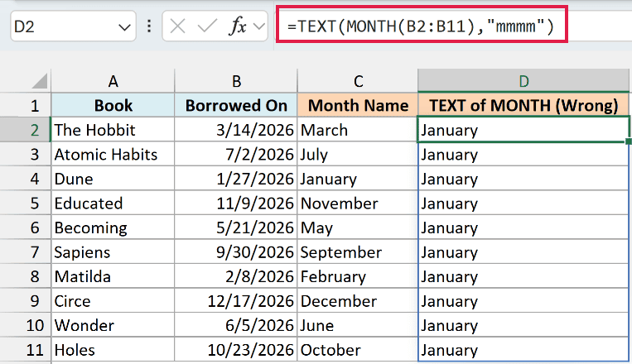Select cell containing Sapiens
Viewport: 632px width, 364px height.
pyautogui.click(x=113, y=252)
